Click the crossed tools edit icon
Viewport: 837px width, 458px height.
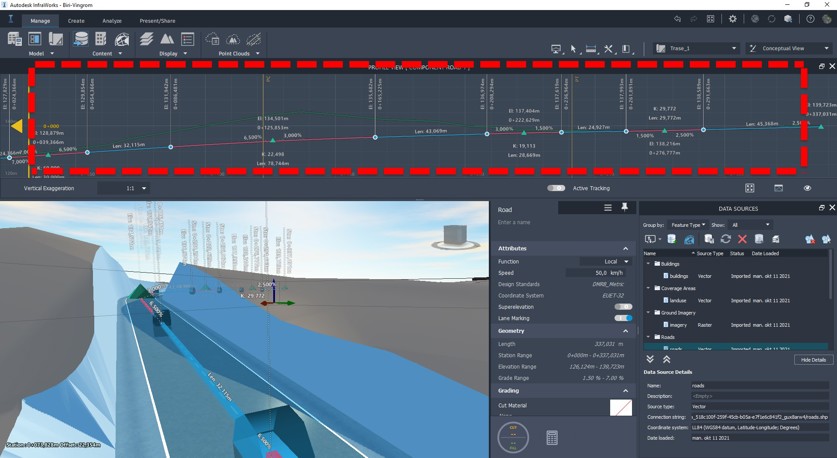609,49
